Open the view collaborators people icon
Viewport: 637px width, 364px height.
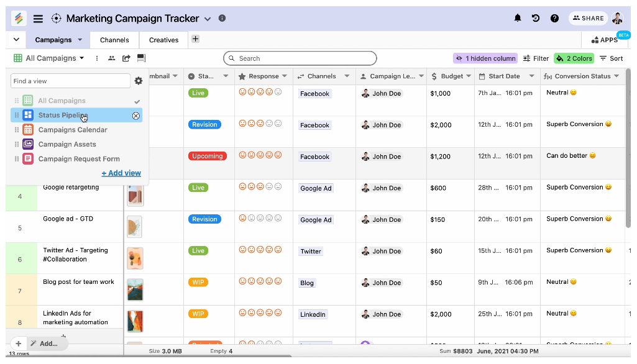[x=111, y=58]
